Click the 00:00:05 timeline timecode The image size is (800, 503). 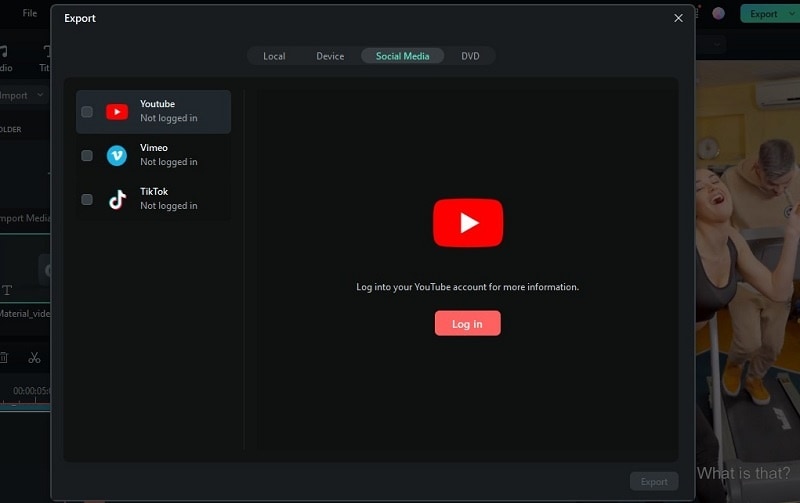point(31,391)
